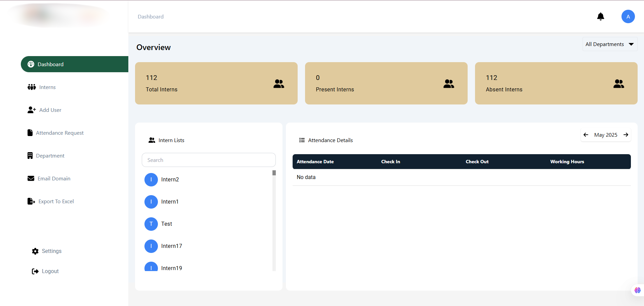Click the Absent Interns card

[556, 83]
